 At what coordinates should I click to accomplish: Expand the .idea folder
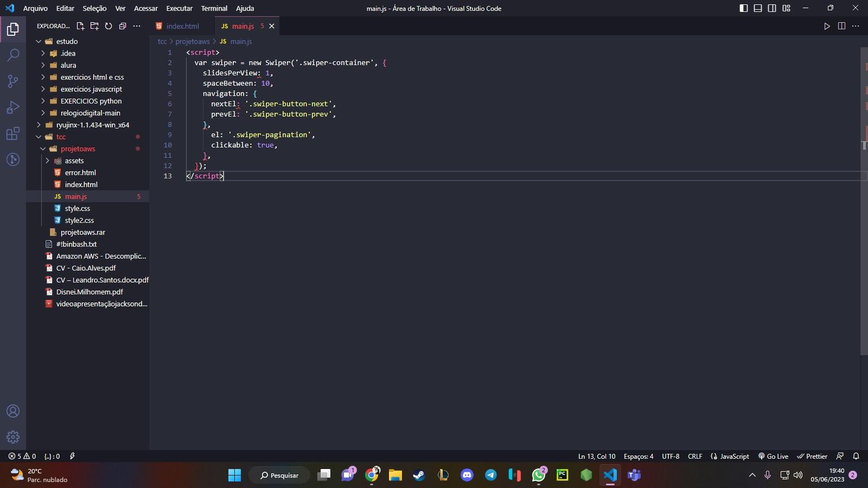point(68,53)
